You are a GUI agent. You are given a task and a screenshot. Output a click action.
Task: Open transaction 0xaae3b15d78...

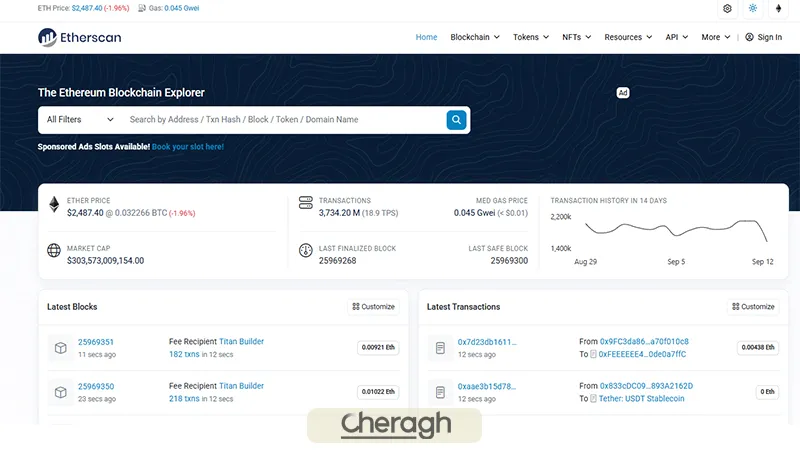point(487,386)
